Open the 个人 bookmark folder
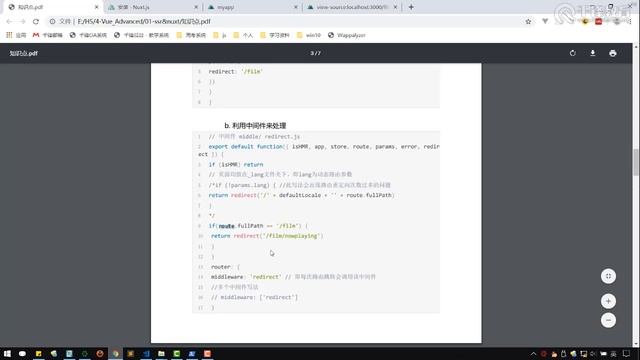Image resolution: width=640 pixels, height=360 pixels. [243, 35]
